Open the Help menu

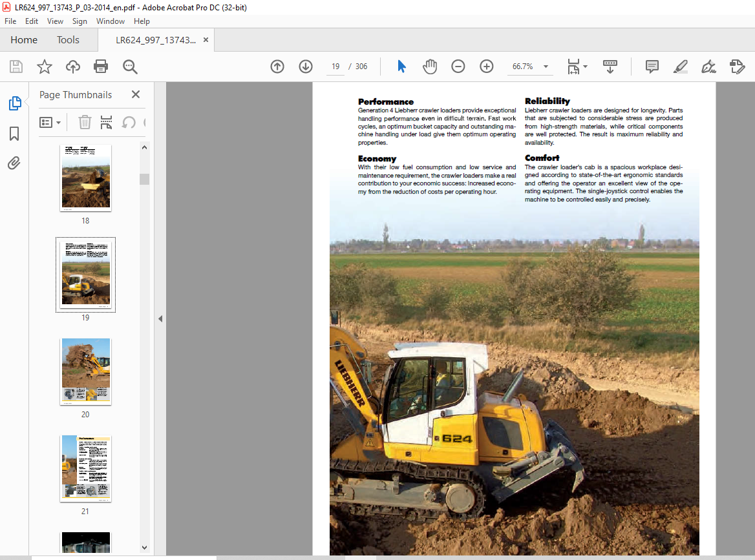click(142, 21)
